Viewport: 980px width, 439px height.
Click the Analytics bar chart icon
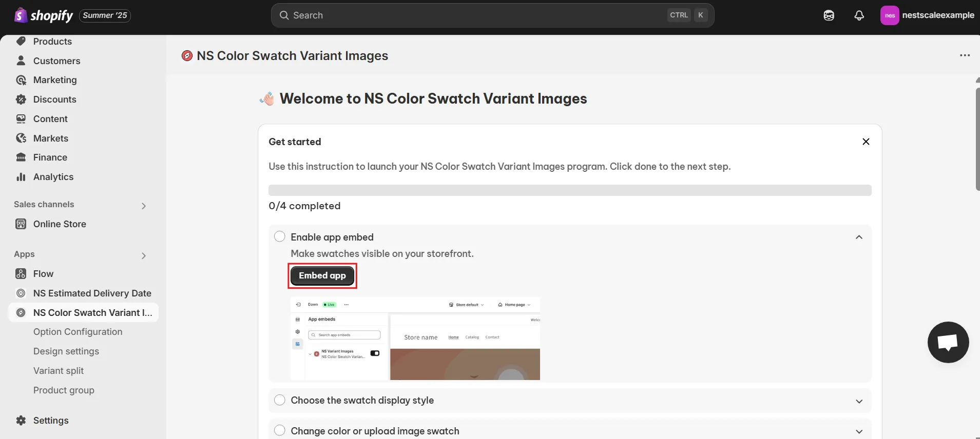point(21,177)
